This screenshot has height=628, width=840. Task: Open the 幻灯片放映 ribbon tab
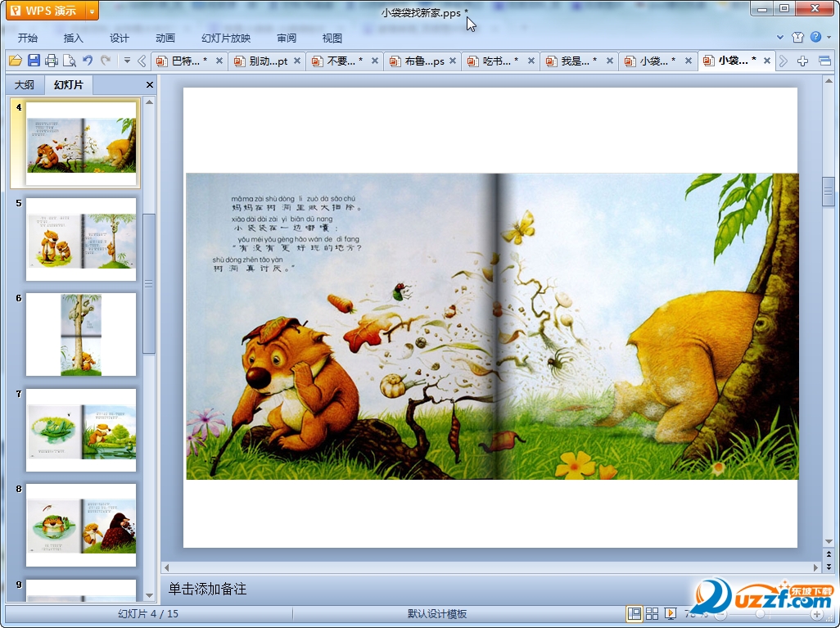point(225,38)
